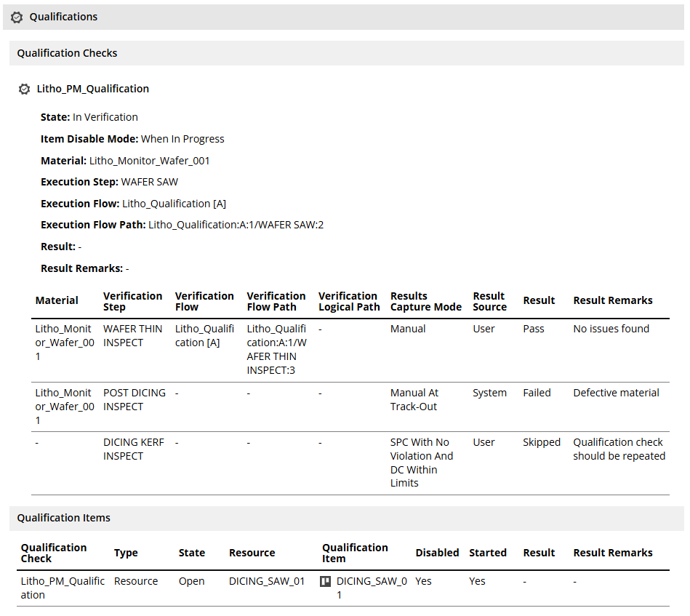Sort by Verification Step column header
Viewport: 690px width, 616px height.
tap(132, 301)
